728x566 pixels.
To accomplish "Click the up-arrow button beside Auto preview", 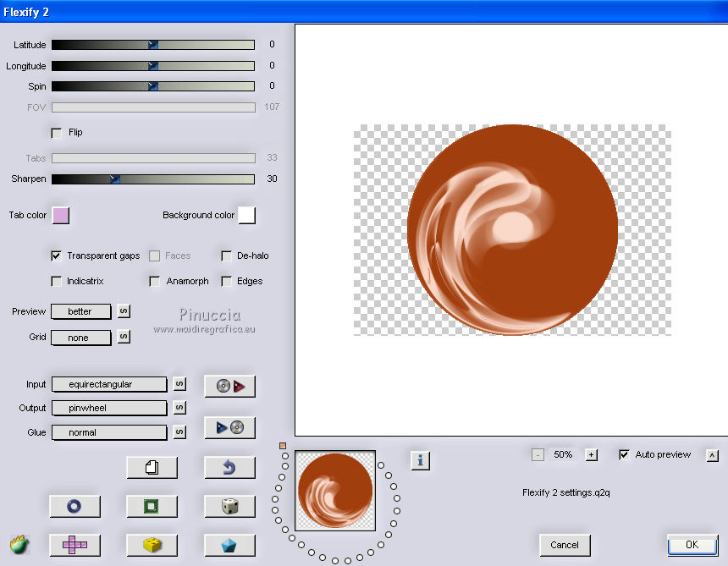I will point(712,455).
